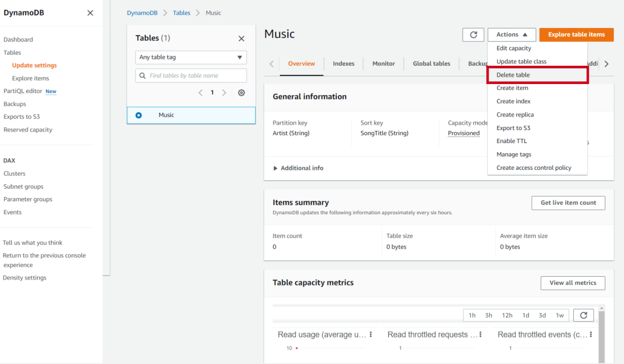Screen dimensions: 624x364
Task: Switch to the Global tables tab
Action: [x=432, y=63]
